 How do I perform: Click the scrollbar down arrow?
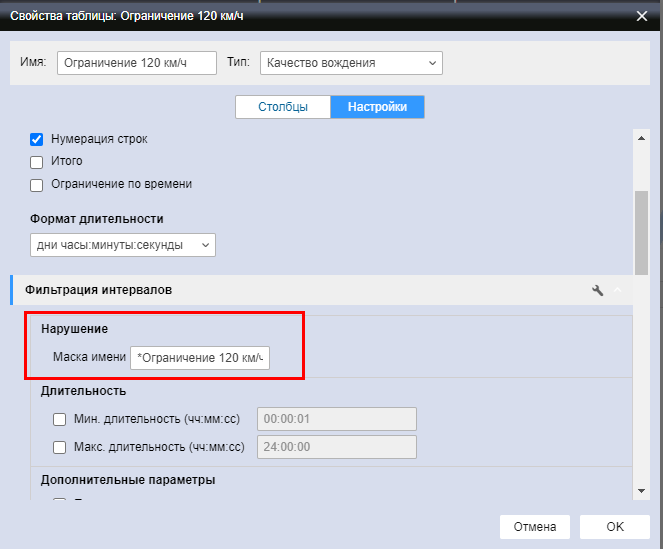(x=641, y=490)
